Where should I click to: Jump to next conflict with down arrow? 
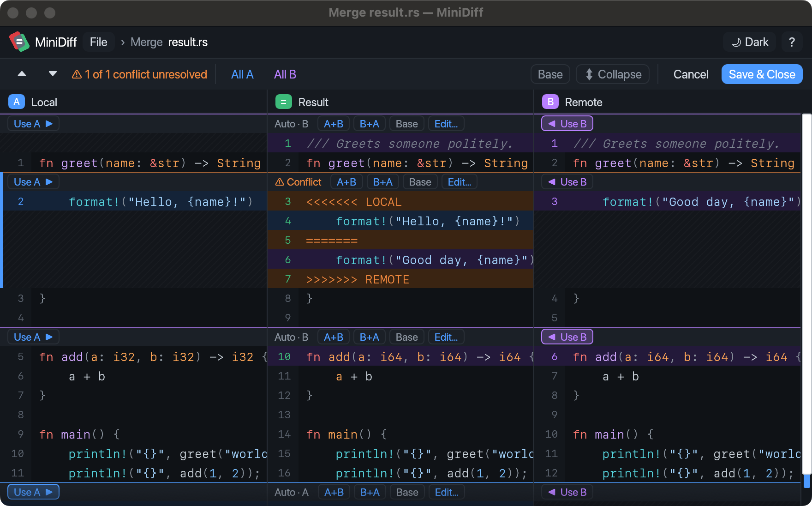[x=53, y=74]
